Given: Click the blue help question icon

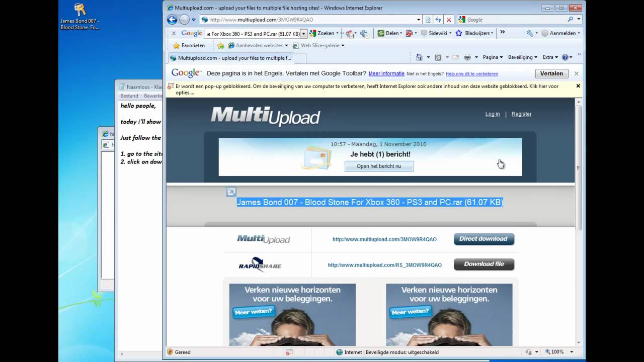Looking at the screenshot, I should [x=565, y=57].
